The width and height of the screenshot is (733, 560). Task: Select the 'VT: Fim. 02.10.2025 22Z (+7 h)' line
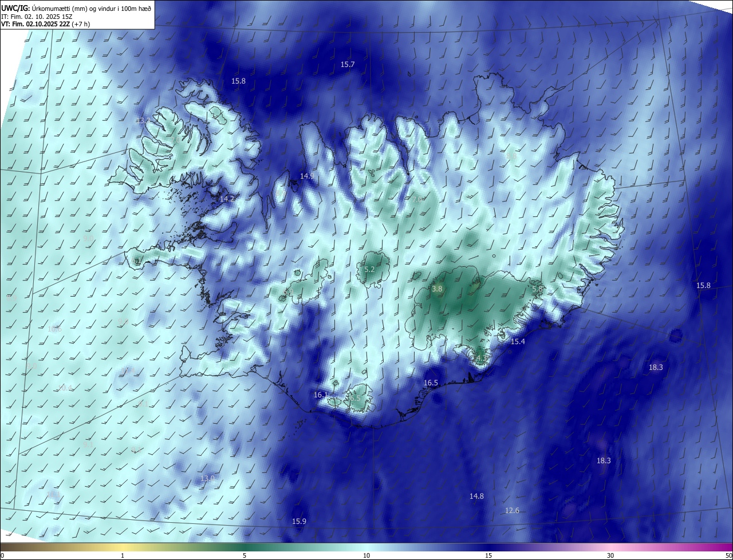pyautogui.click(x=46, y=24)
